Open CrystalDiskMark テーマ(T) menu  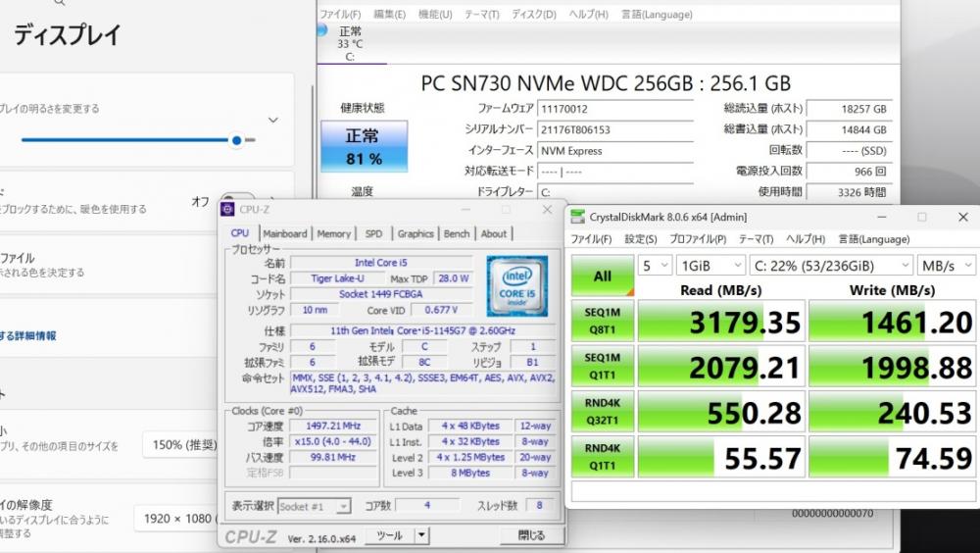(x=756, y=239)
